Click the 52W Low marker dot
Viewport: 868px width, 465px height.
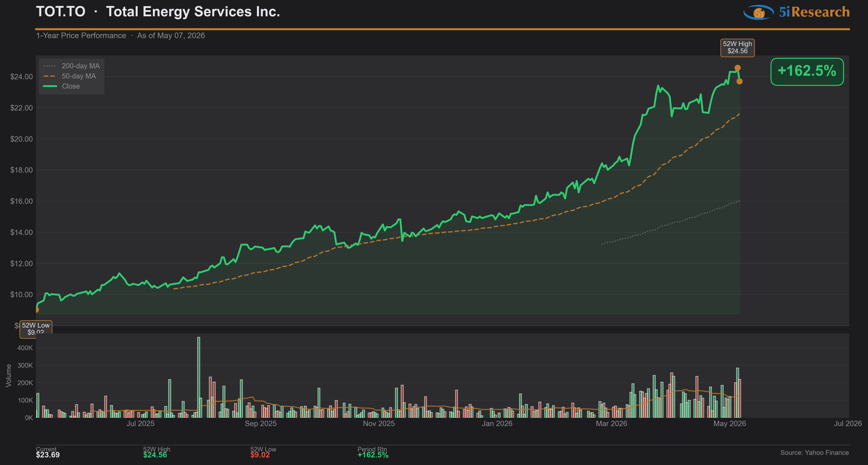(37, 310)
